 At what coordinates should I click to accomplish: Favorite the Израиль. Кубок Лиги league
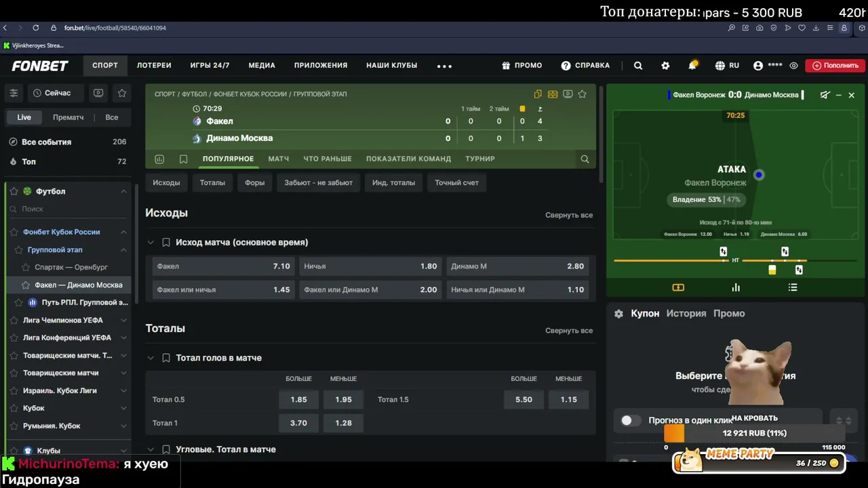[14, 390]
